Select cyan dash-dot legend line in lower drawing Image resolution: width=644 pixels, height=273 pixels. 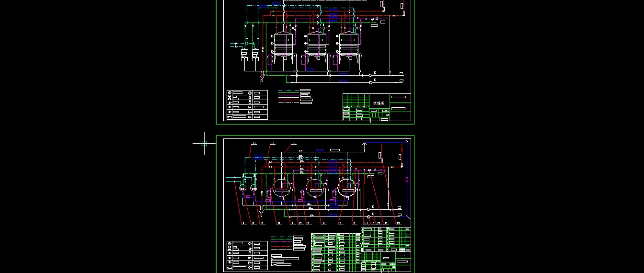pos(281,237)
